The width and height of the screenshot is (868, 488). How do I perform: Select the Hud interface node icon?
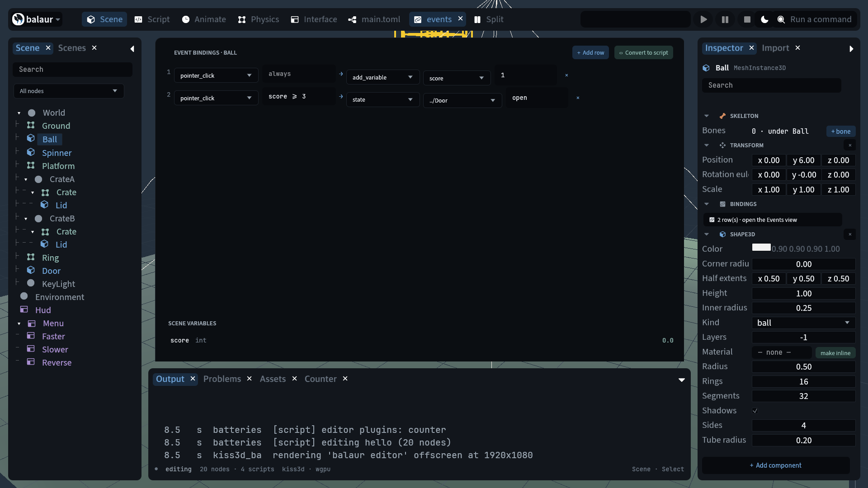point(24,310)
